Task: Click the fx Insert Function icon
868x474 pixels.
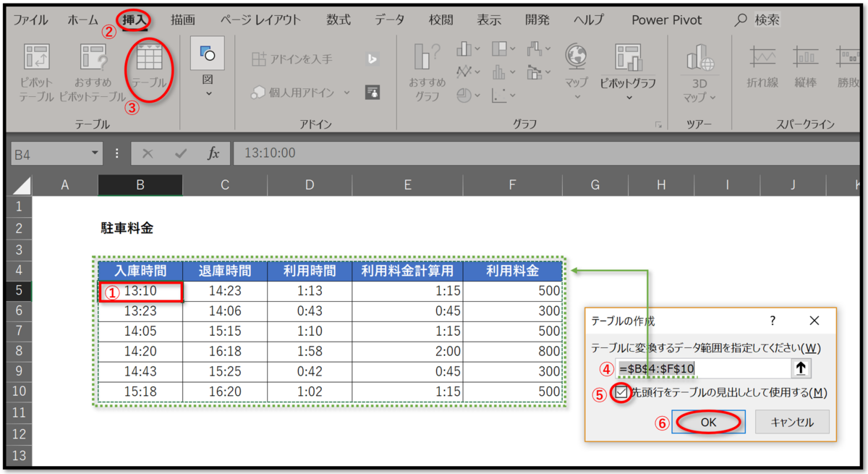Action: click(x=213, y=153)
